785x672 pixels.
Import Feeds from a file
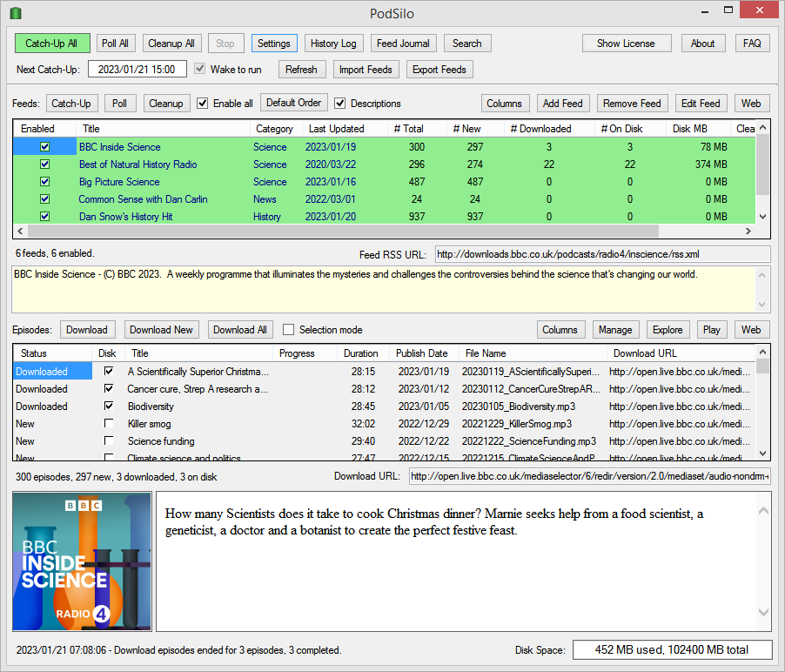pos(366,69)
